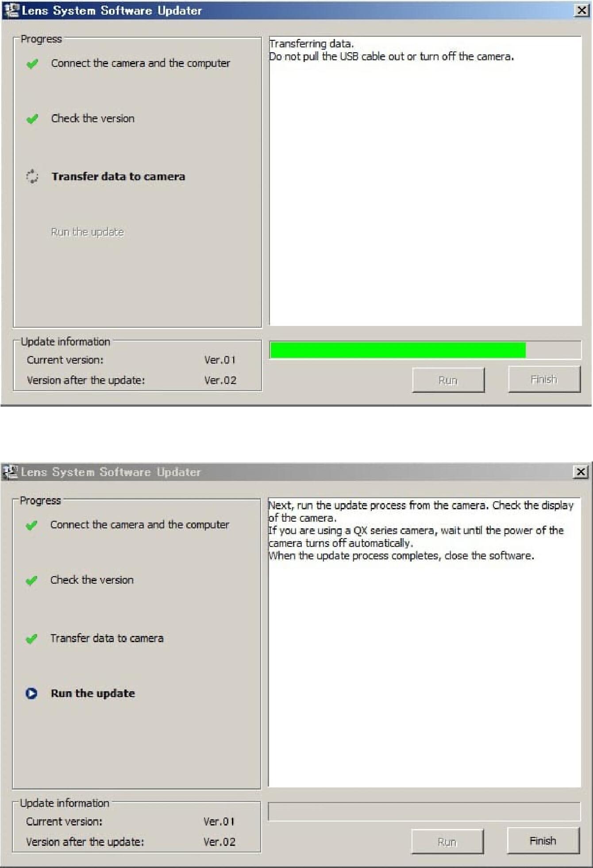The width and height of the screenshot is (593, 868).
Task: Click the green checkmark beside 'Check the version' in lower window
Action: coord(31,580)
